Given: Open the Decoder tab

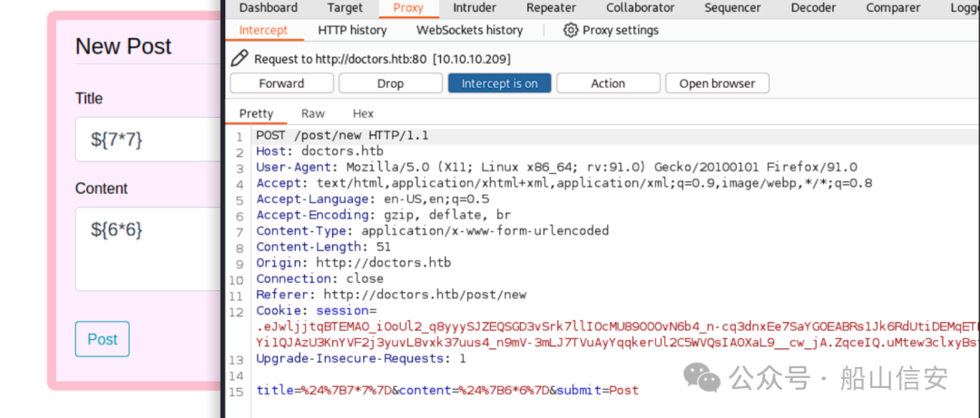Looking at the screenshot, I should [x=813, y=8].
